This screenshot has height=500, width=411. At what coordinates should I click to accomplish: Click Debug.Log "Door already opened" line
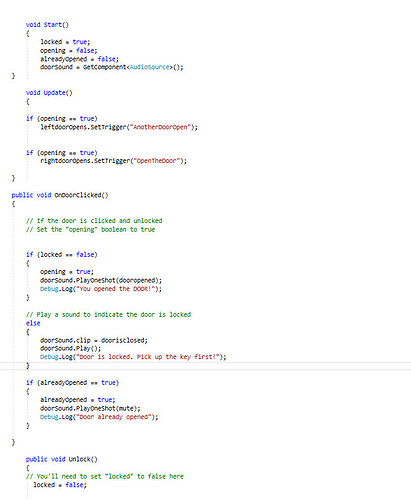point(99,417)
